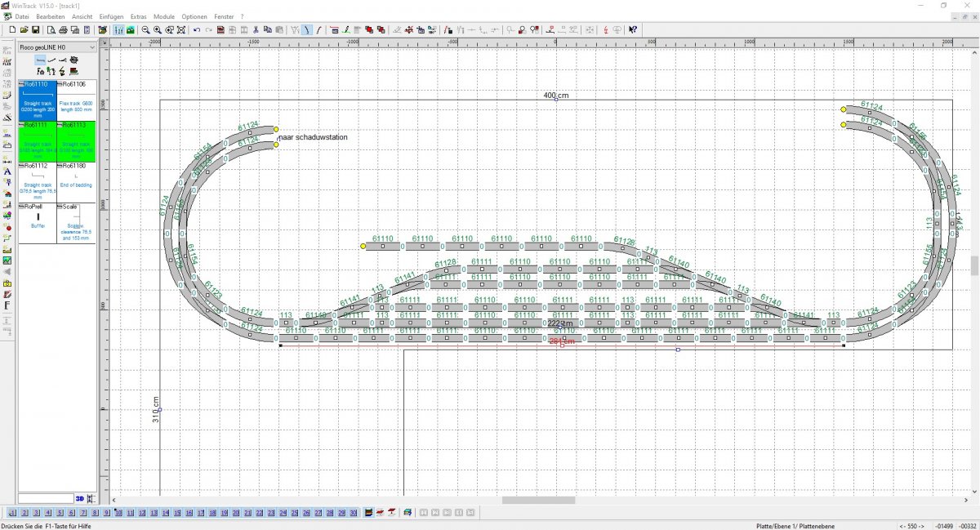Click the '400 cm' dimension label
980x530 pixels.
[x=556, y=96]
